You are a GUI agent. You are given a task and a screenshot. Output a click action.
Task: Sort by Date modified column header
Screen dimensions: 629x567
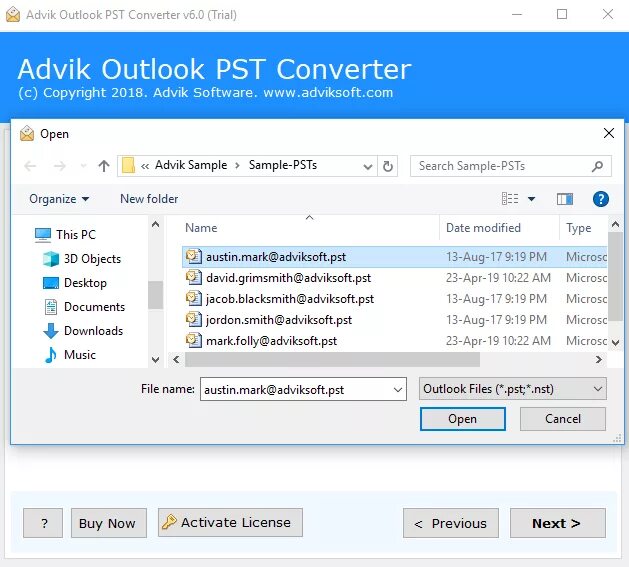click(x=483, y=228)
